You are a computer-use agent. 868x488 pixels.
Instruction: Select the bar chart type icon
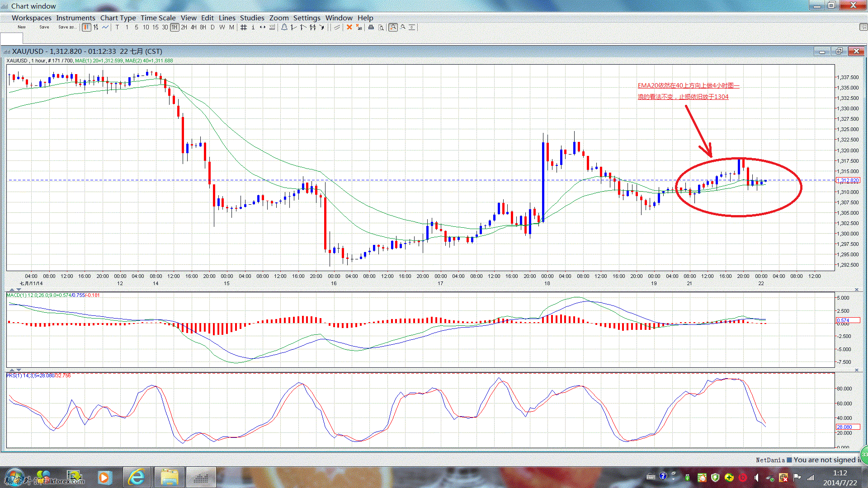(x=96, y=27)
